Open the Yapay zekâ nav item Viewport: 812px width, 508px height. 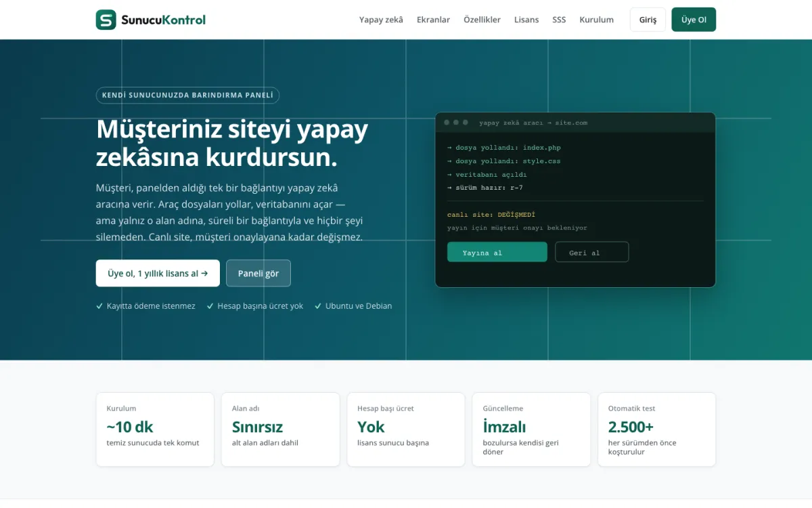point(381,20)
